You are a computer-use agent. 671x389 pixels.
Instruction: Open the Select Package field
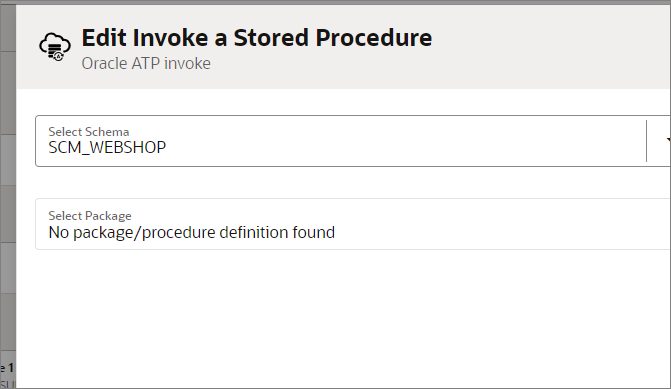pos(353,224)
